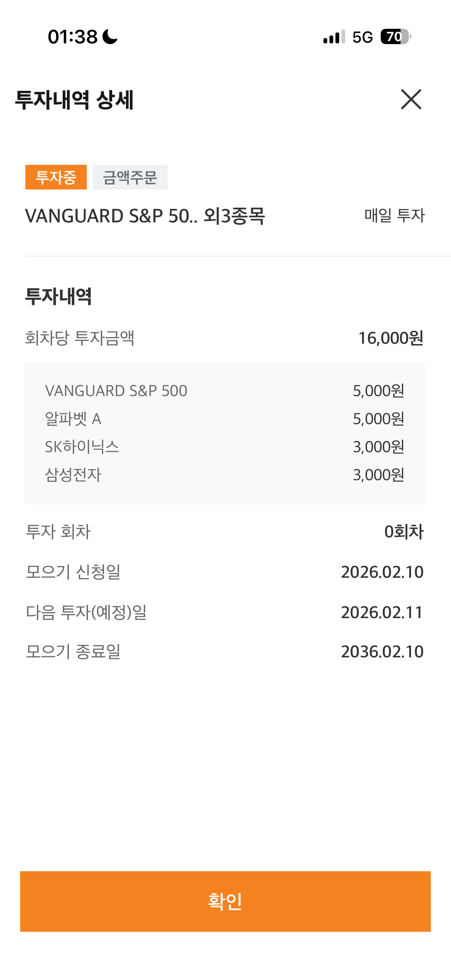The height and width of the screenshot is (980, 451).
Task: Tap the 금액주문 order type badge
Action: click(130, 177)
